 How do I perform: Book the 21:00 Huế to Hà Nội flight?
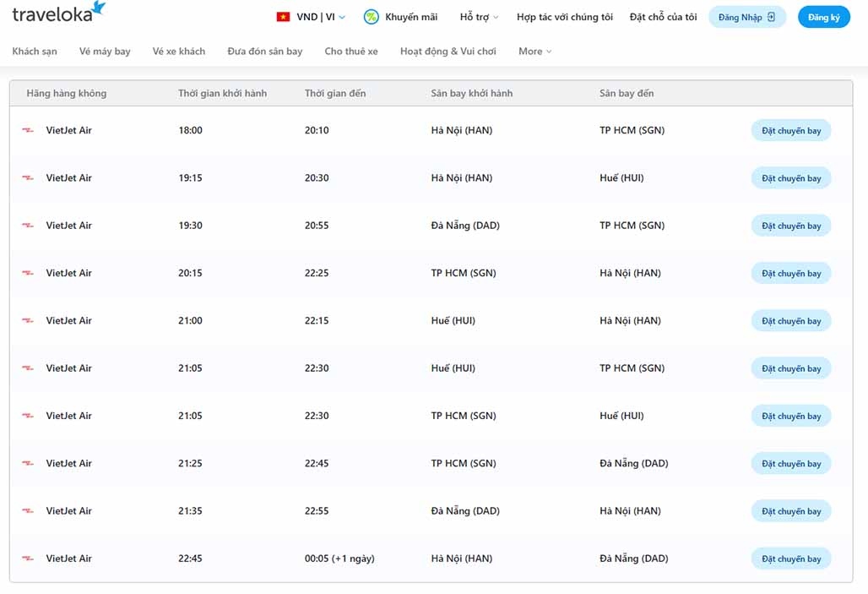[791, 321]
